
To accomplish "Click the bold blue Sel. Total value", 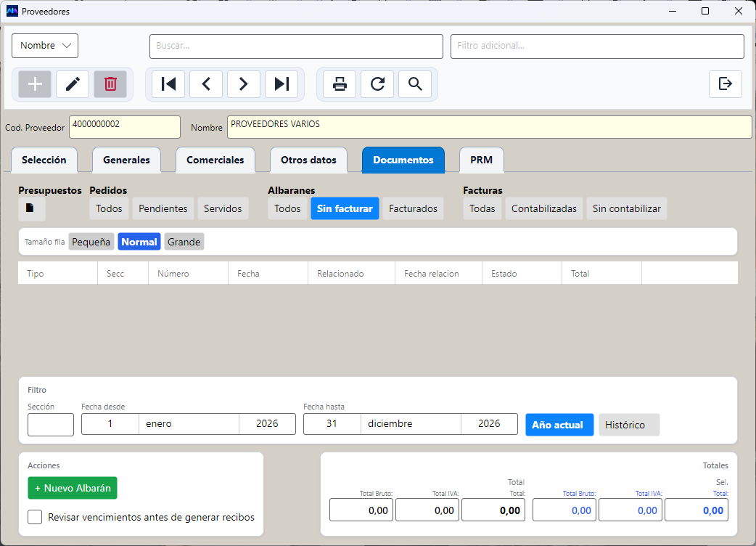I will (697, 510).
